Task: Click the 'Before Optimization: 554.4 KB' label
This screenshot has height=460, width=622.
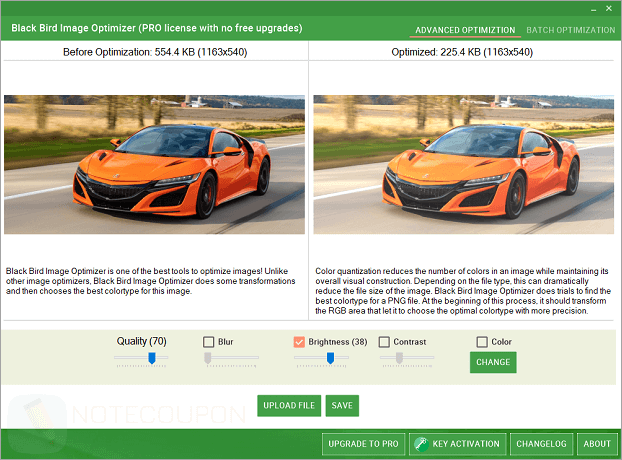Action: click(155, 52)
